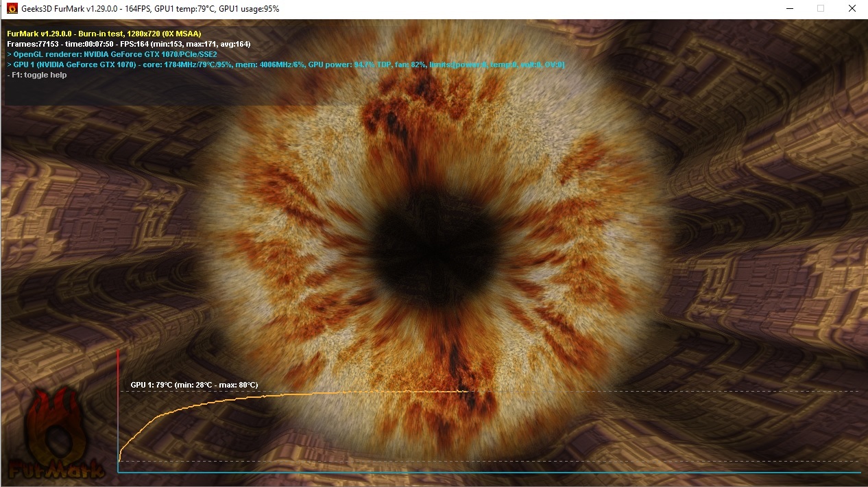Image resolution: width=868 pixels, height=487 pixels.
Task: Maximize the FurMark window
Action: tap(820, 9)
